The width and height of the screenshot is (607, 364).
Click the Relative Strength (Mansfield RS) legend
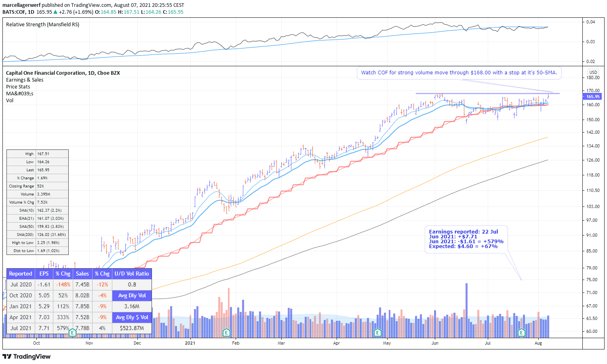click(42, 25)
